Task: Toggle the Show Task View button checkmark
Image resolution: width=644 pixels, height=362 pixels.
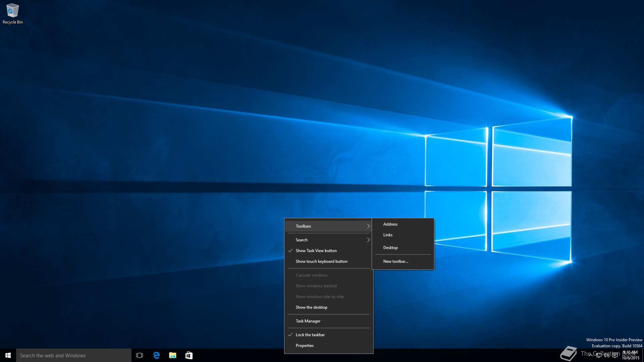Action: (290, 251)
